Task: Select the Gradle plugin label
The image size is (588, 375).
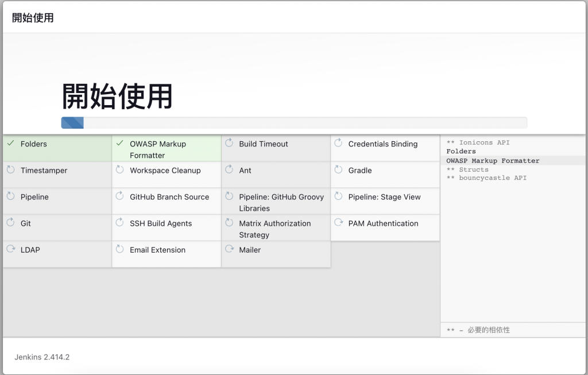Action: click(x=360, y=171)
